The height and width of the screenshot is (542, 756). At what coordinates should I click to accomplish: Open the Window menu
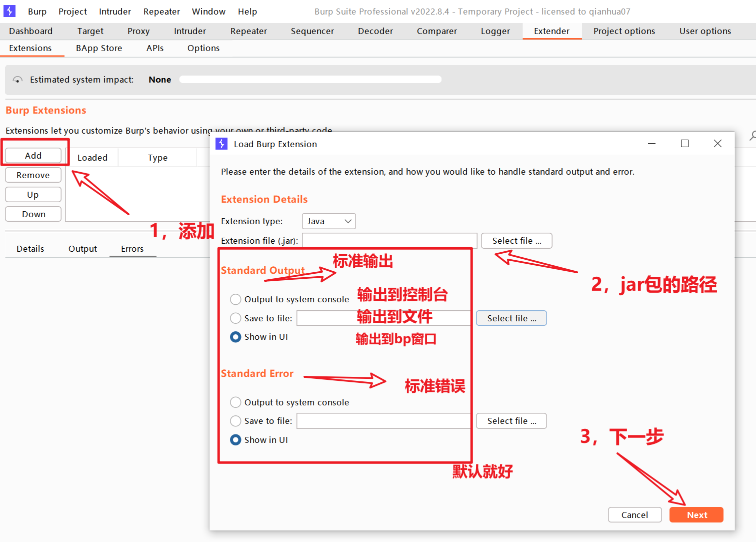[208, 12]
